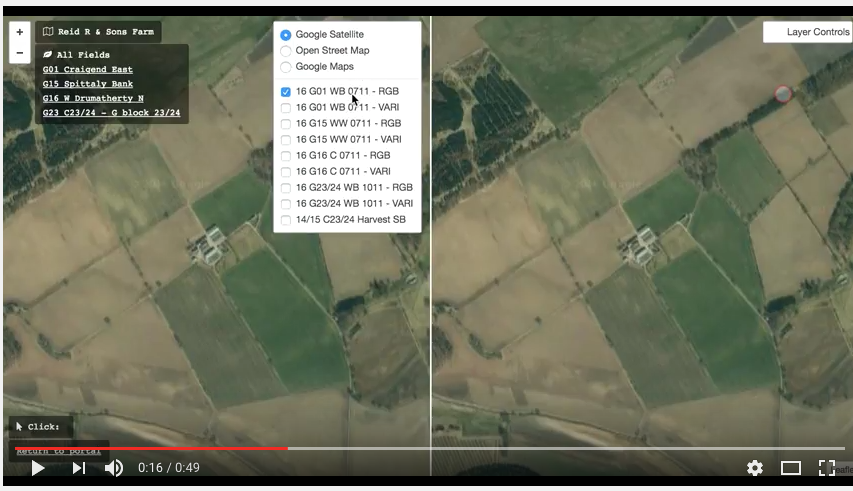The image size is (853, 491).
Task: Enable 16 G01 WB 0711 - VARI layer
Action: pyautogui.click(x=286, y=108)
